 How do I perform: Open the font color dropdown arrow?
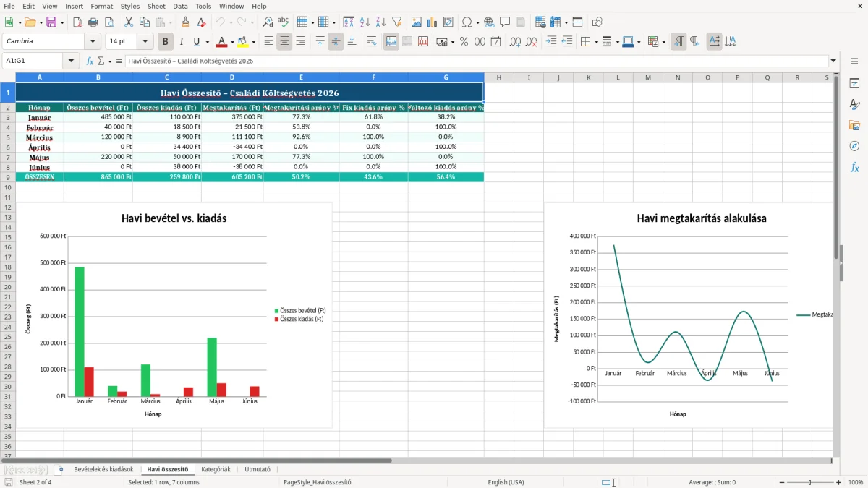(x=232, y=42)
